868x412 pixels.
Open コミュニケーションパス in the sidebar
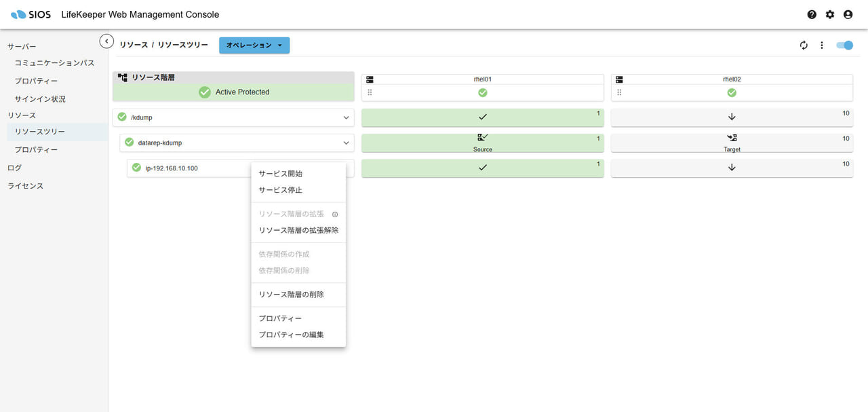[54, 63]
